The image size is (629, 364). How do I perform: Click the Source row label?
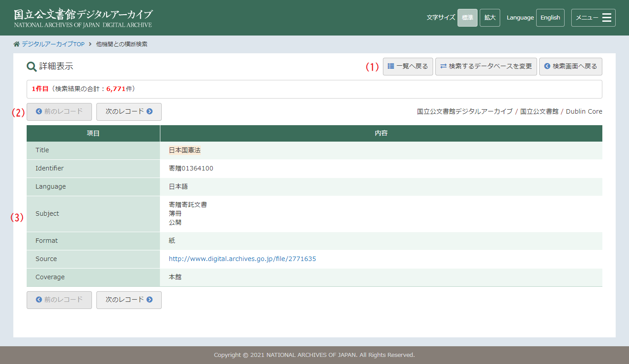tap(46, 259)
